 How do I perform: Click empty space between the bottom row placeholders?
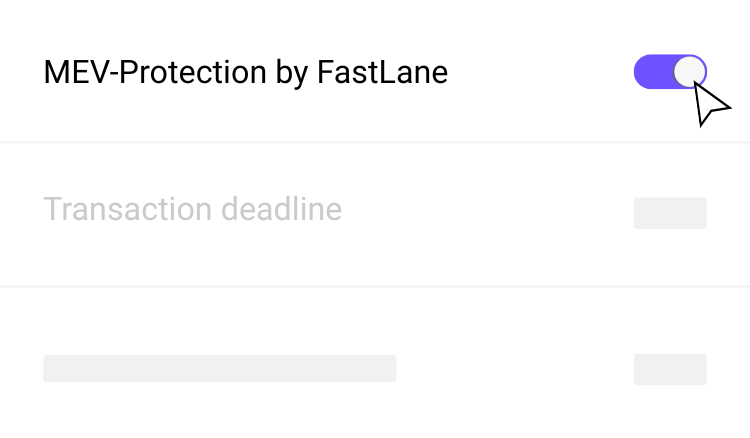tap(515, 368)
